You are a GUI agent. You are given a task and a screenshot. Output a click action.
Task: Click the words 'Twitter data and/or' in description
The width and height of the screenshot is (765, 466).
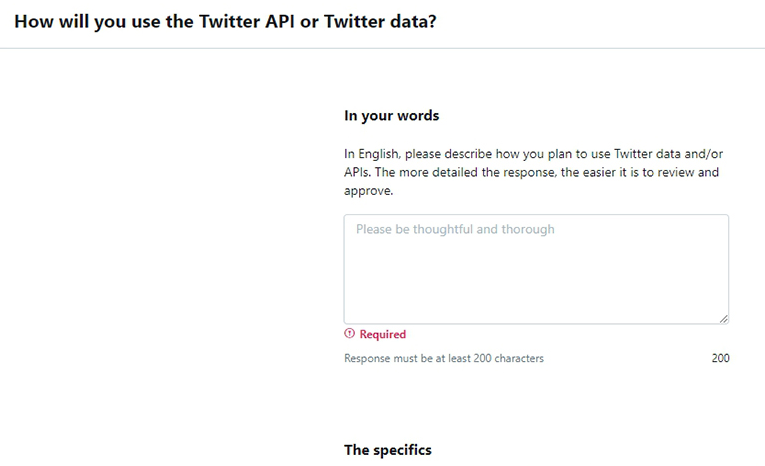tap(668, 154)
